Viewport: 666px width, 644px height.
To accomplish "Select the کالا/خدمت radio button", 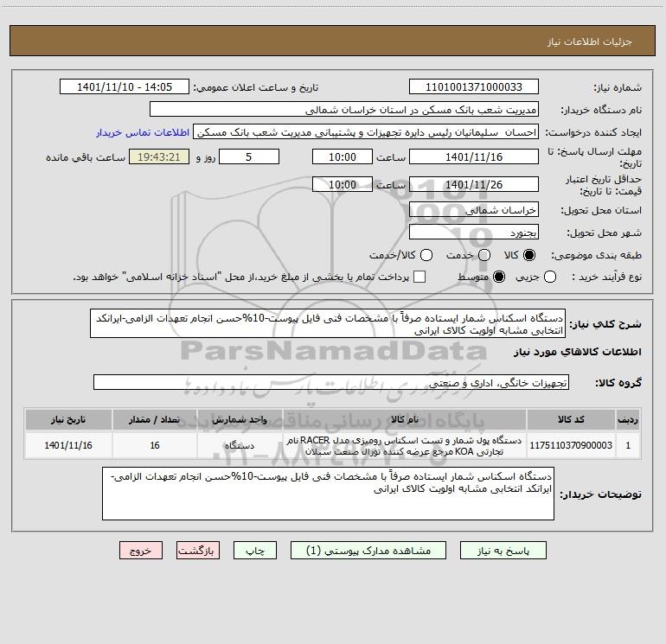I will [426, 255].
